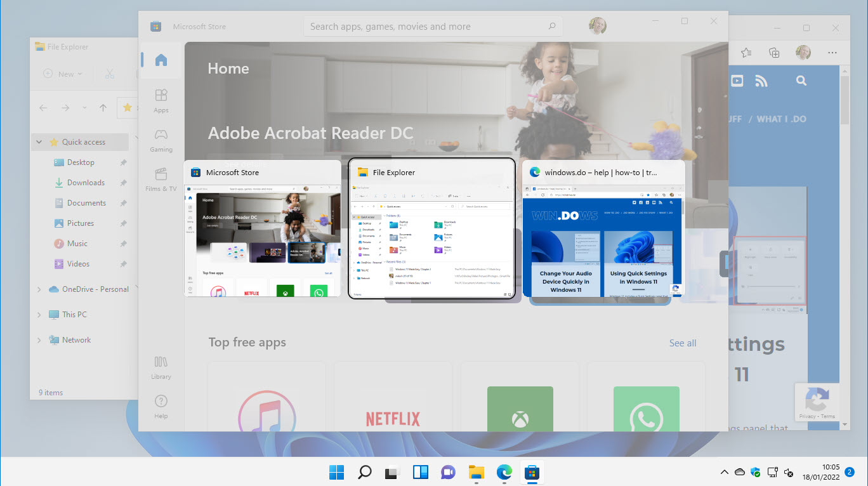Viewport: 868px width, 486px height.
Task: Select Downloads in Quick access list
Action: pyautogui.click(x=86, y=183)
